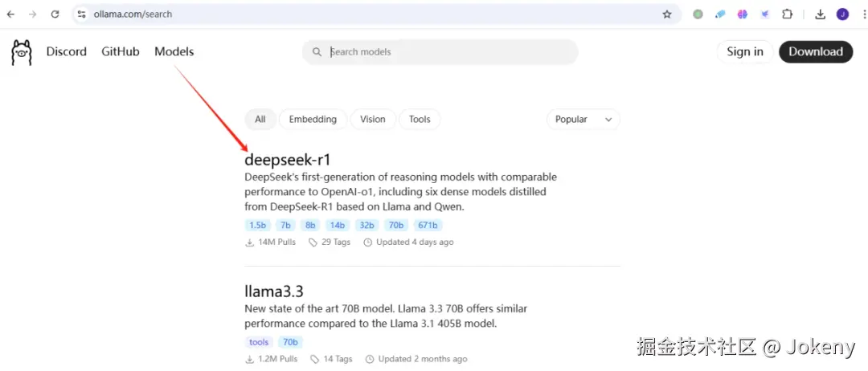The height and width of the screenshot is (371, 868).
Task: Go back to the previous page
Action: pyautogui.click(x=10, y=14)
